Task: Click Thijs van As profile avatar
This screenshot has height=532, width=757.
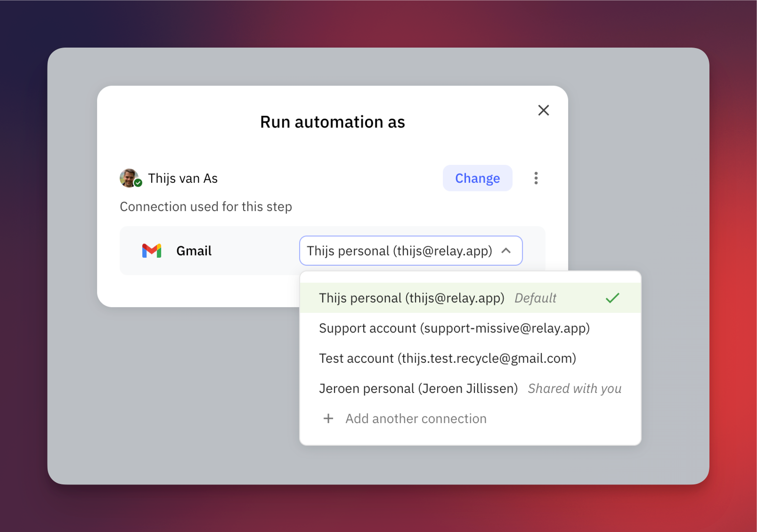Action: point(130,178)
